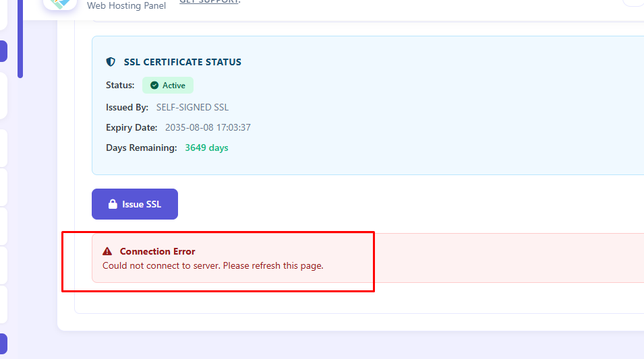Screen dimensions: 644x359
Task: Click the warning triangle icon in Connection Error
Action: coord(107,251)
